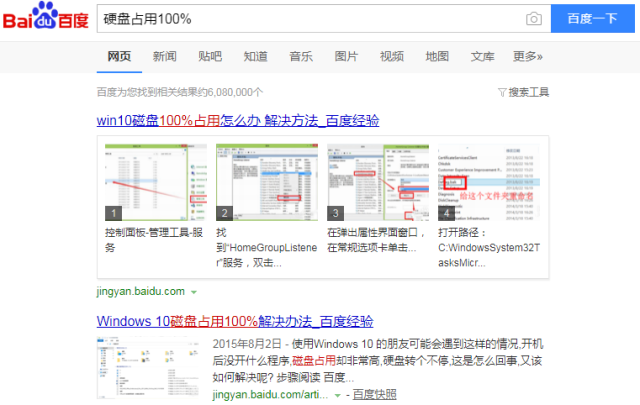Click the 2015年8月2日 result description text
The width and height of the screenshot is (640, 405).
pyautogui.click(x=378, y=360)
